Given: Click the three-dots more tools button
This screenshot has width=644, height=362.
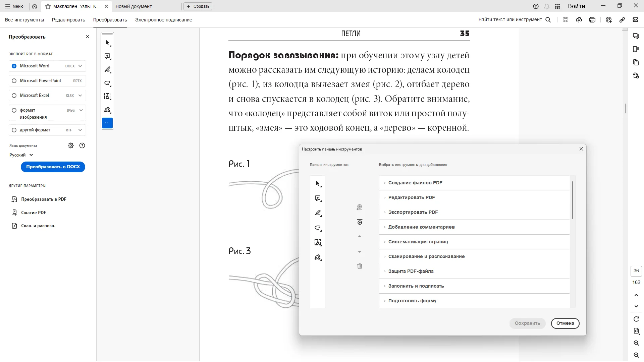Looking at the screenshot, I should [x=107, y=123].
